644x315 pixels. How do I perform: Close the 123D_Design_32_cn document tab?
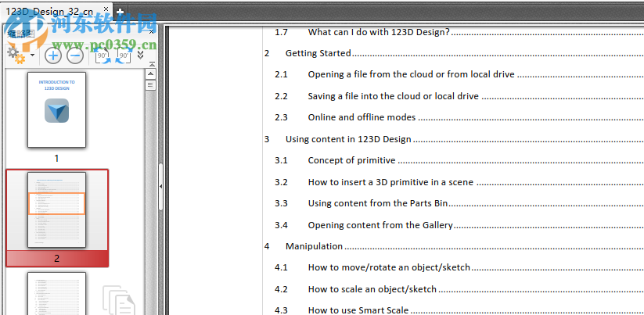(x=106, y=9)
